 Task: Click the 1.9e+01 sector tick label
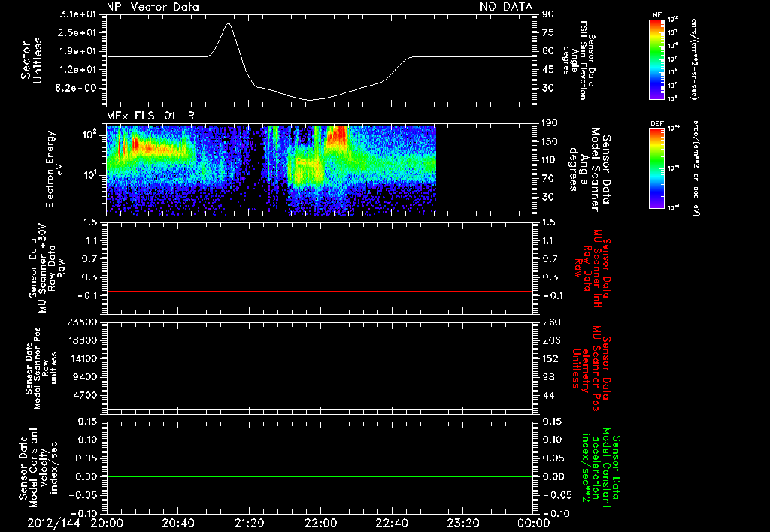click(78, 51)
